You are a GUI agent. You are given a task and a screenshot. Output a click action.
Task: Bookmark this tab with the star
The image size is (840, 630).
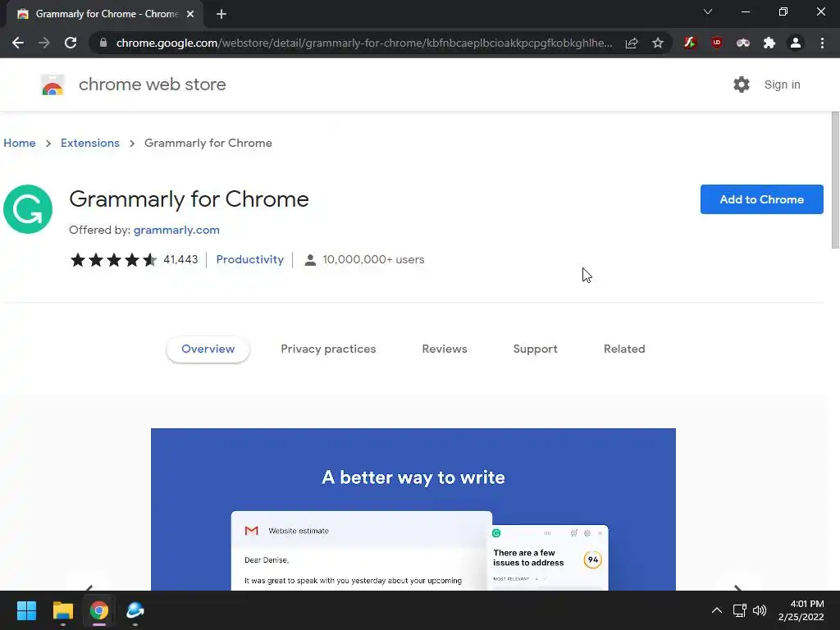[x=658, y=43]
